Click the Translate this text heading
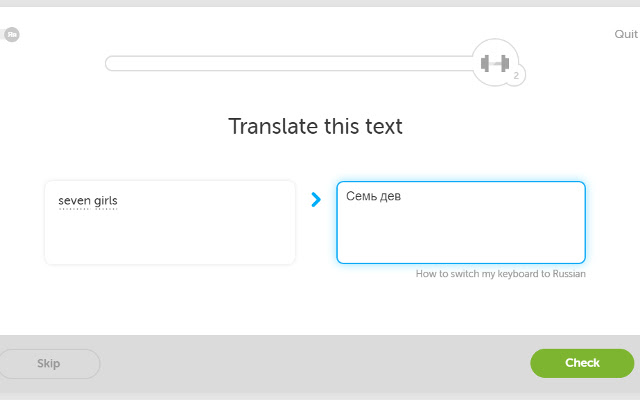 [x=316, y=126]
